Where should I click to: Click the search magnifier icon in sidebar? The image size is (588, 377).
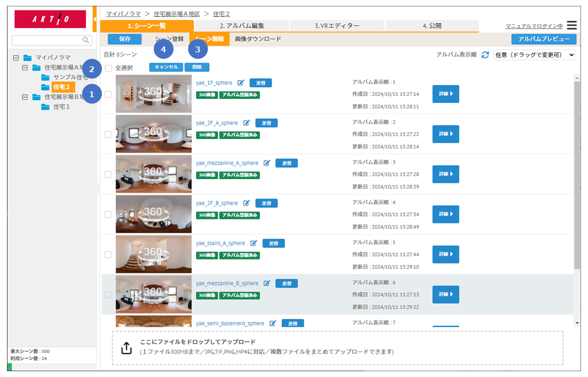pos(86,40)
